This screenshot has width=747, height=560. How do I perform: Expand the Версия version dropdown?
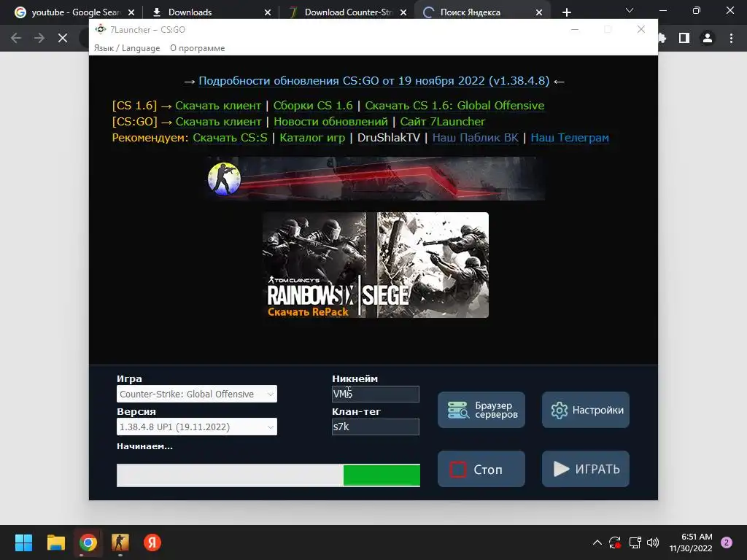pos(197,427)
